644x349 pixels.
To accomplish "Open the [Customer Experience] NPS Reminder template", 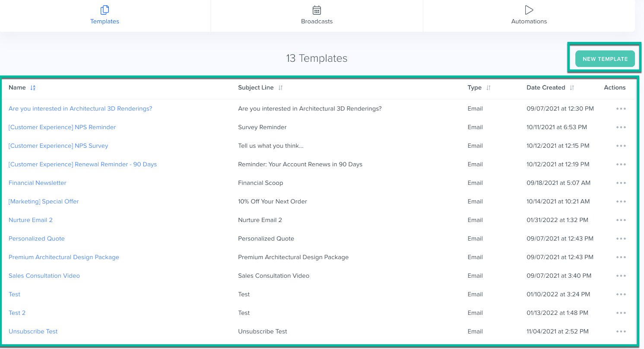I will [x=62, y=127].
